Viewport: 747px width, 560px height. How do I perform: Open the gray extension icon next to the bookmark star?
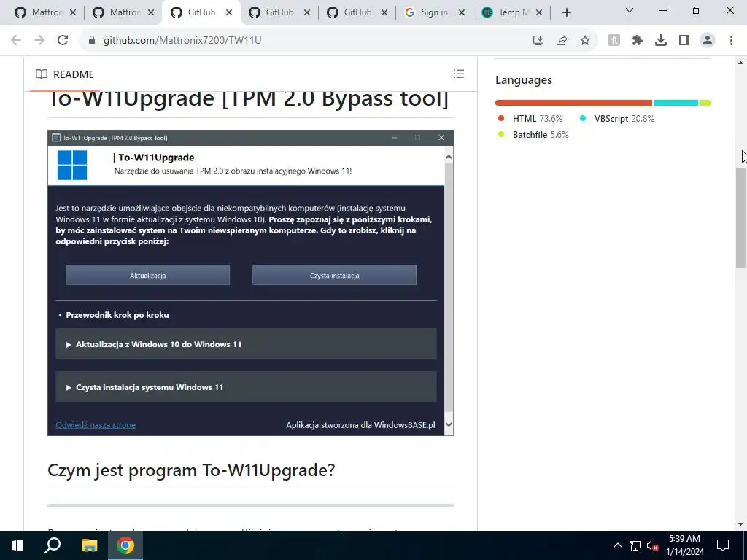(614, 41)
